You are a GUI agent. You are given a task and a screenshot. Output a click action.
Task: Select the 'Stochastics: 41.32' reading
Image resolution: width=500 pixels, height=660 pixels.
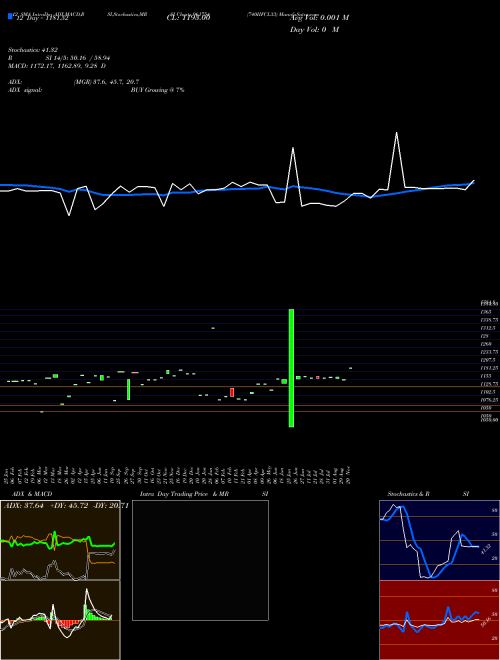tap(33, 50)
